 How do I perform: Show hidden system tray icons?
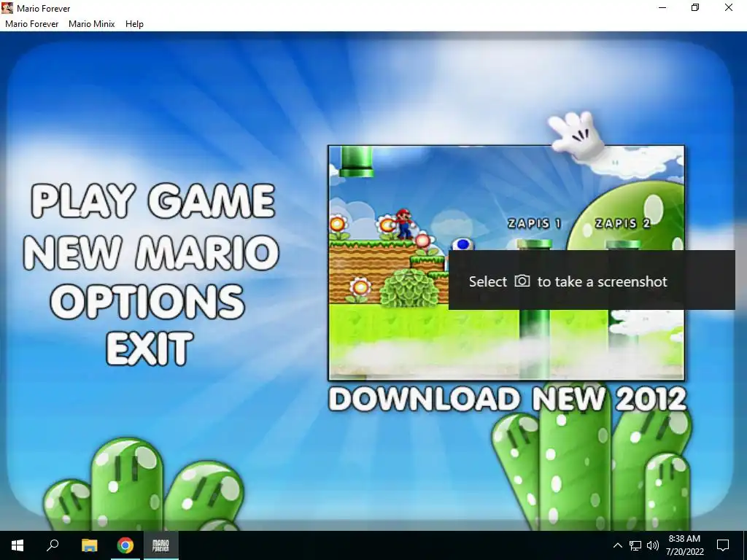click(617, 545)
